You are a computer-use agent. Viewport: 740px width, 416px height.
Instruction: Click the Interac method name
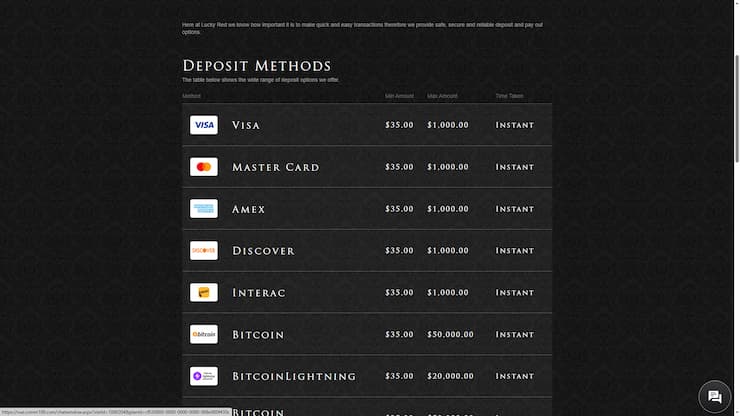[259, 293]
